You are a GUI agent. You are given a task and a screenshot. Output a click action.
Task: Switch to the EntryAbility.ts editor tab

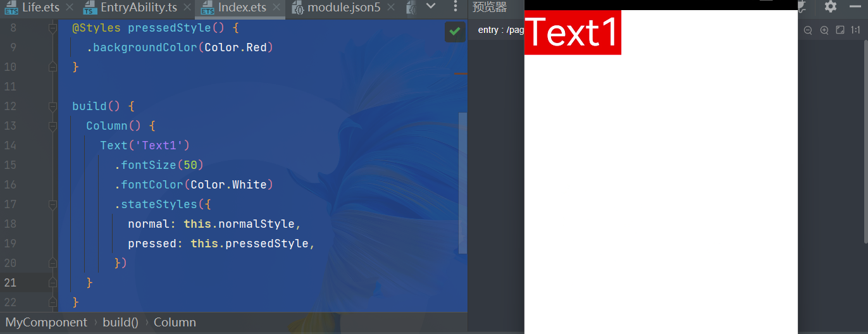click(x=139, y=8)
